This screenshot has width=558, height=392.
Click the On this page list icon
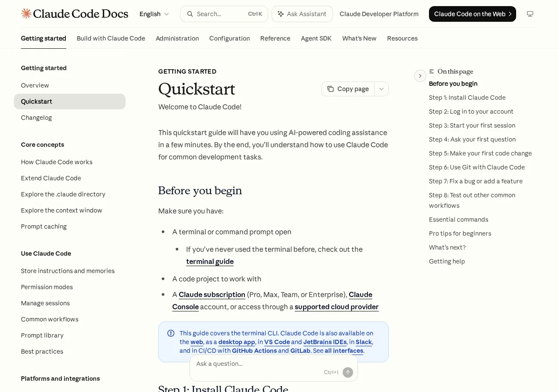(432, 71)
